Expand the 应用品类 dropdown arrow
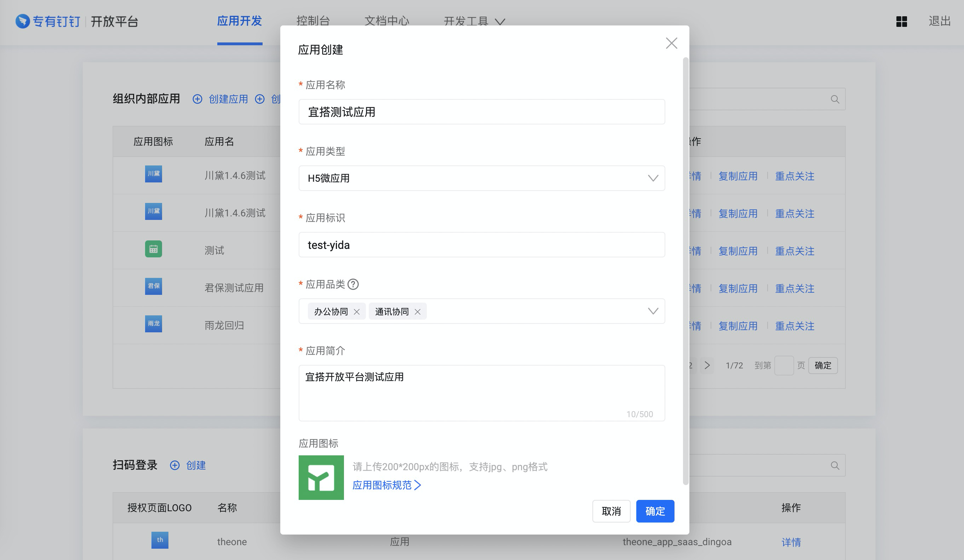This screenshot has height=560, width=964. click(653, 311)
